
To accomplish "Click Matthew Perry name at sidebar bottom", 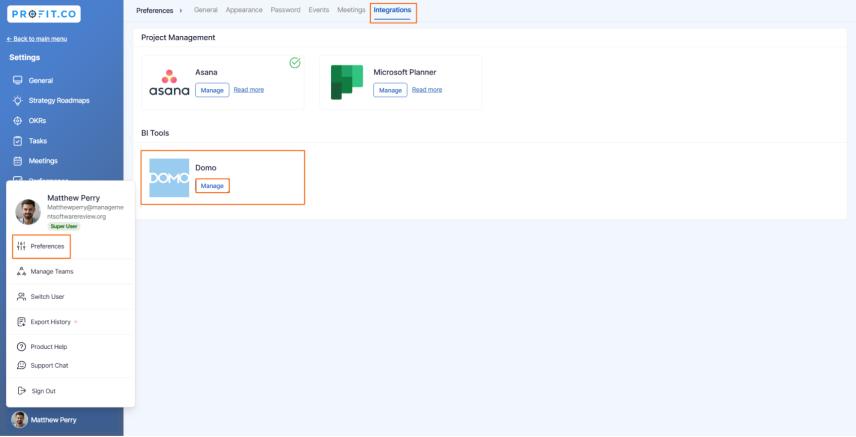I will [54, 420].
